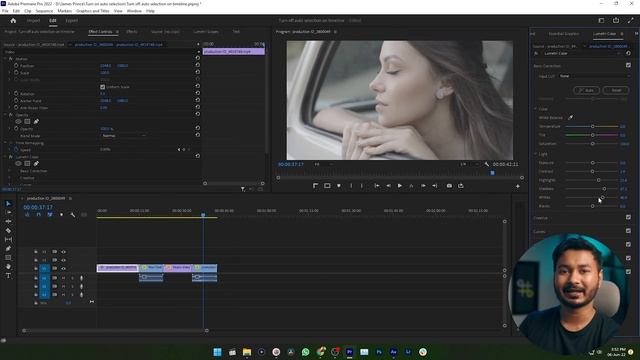The height and width of the screenshot is (360, 640).
Task: Collapse the Color section in Lumetri
Action: (536, 109)
